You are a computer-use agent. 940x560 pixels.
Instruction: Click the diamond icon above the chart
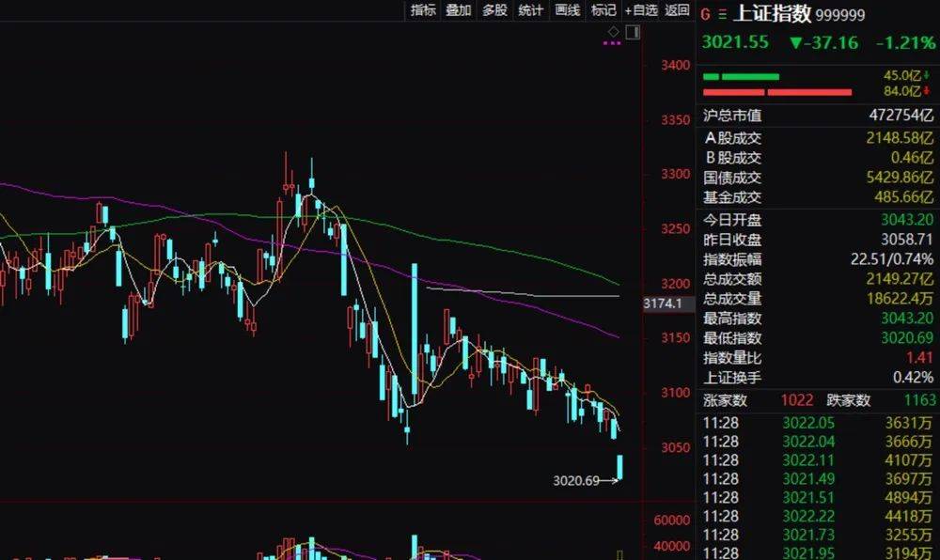coord(613,32)
